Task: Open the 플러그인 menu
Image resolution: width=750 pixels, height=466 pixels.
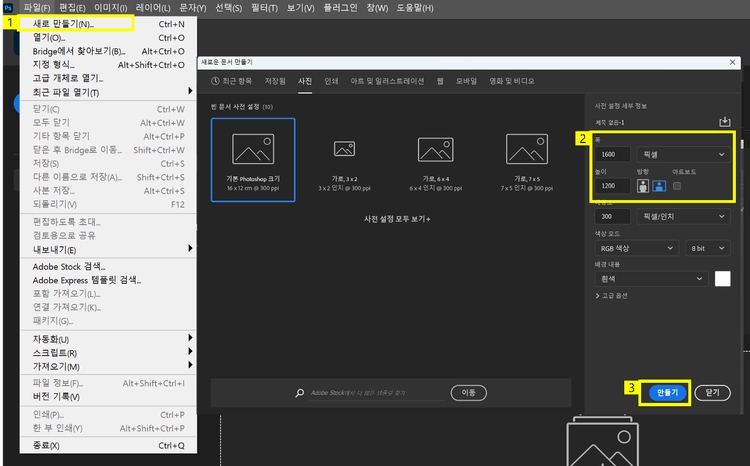Action: 340,8
